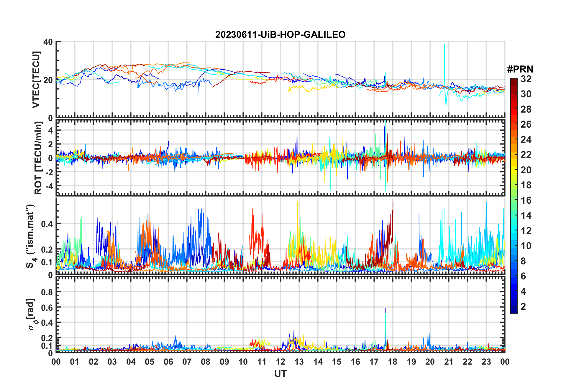The height and width of the screenshot is (392, 561).
Task: Click the 40 tick label on VTEC axis
Action: (x=48, y=42)
